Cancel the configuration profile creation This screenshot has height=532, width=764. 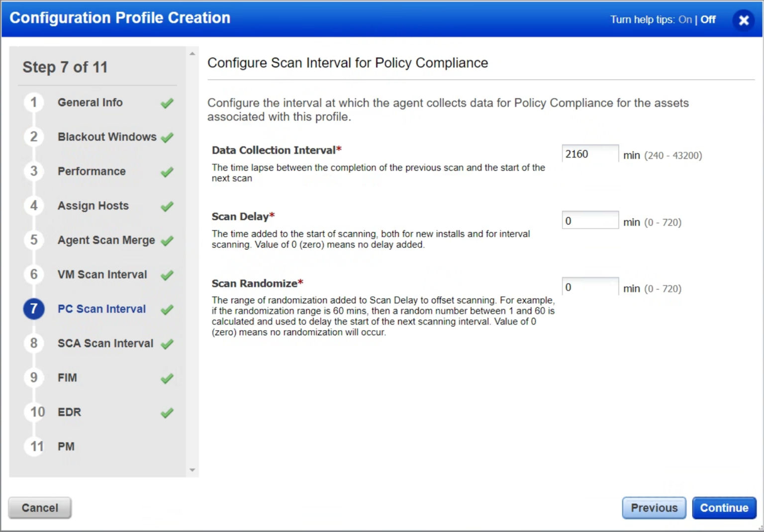coord(39,508)
